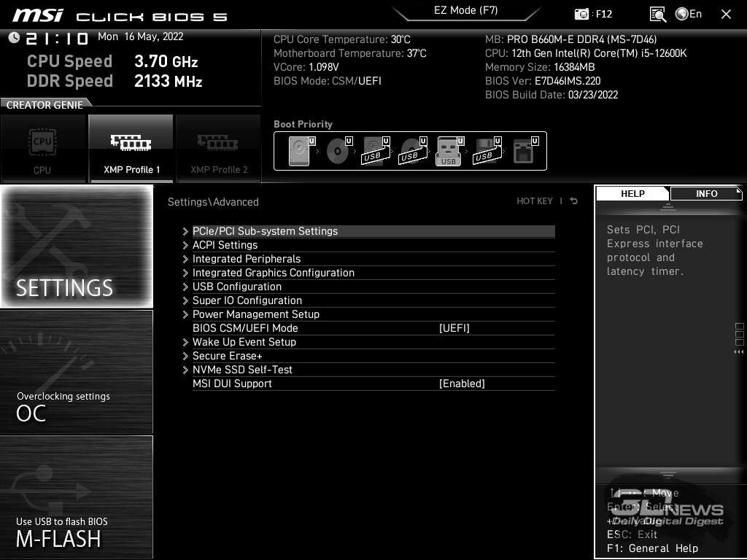Open the SETTINGS panel
Screen dimensions: 747x560
click(77, 246)
